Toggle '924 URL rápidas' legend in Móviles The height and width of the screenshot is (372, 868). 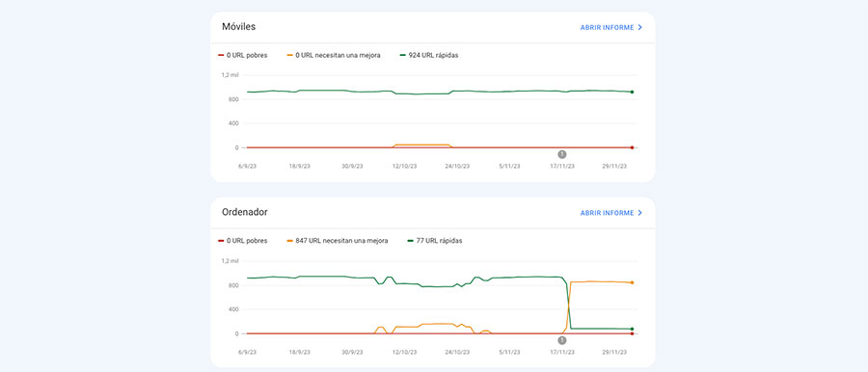[x=429, y=55]
